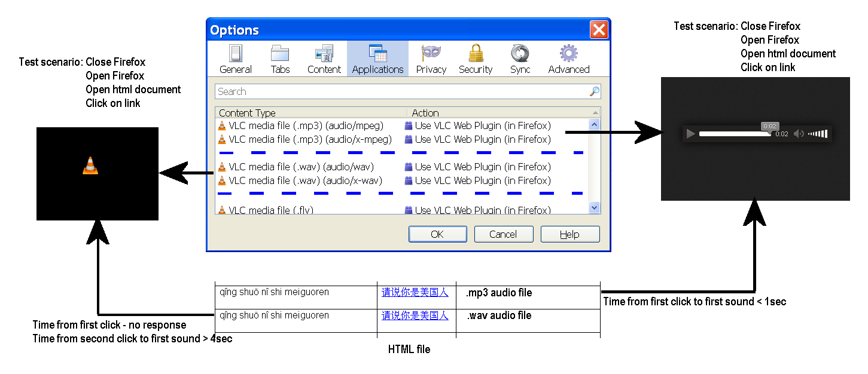Switch to the Tabs settings pane
The image size is (868, 374).
tap(280, 59)
